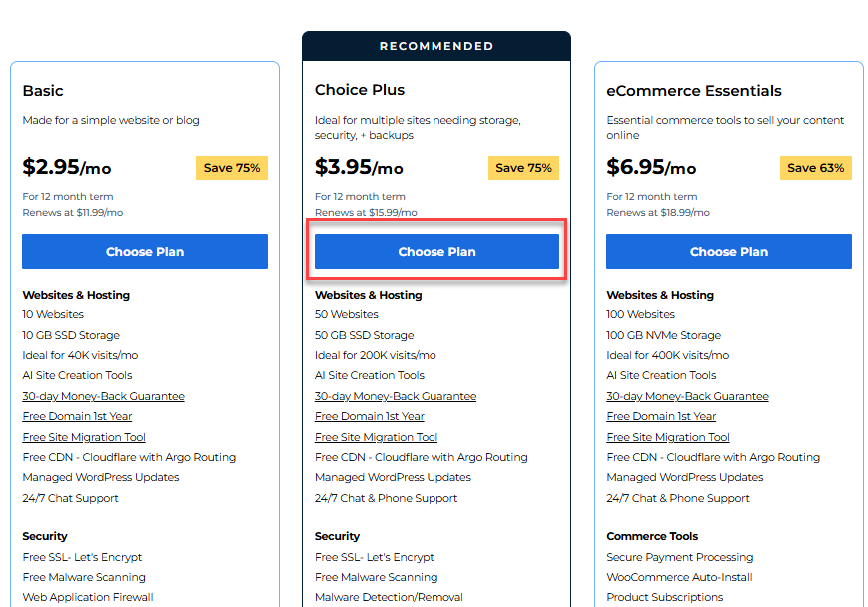
Task: Click the Save 63% badge on eCommerce Essentials
Action: (815, 168)
